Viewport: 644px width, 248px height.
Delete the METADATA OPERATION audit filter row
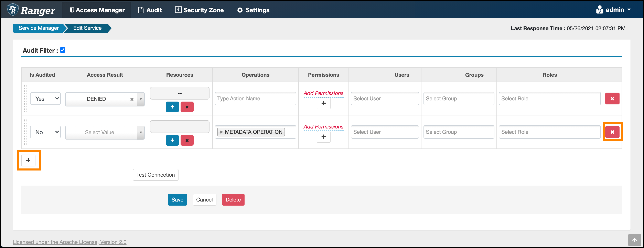[612, 132]
